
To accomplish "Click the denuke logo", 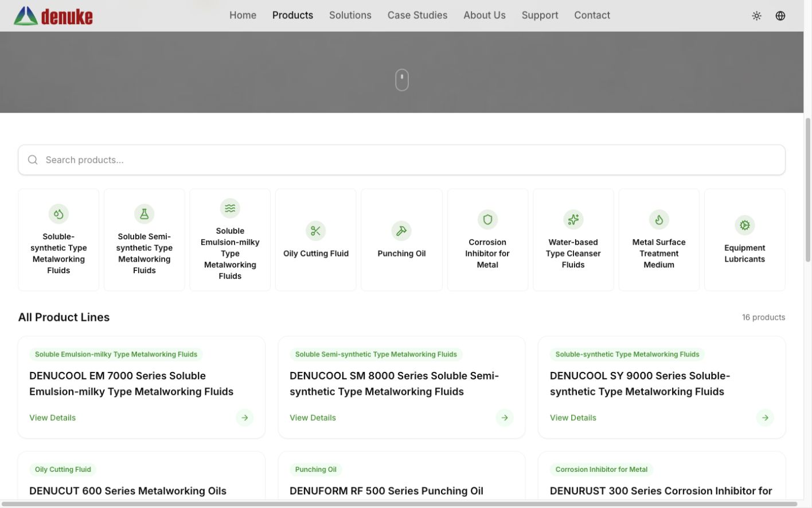I will tap(53, 15).
